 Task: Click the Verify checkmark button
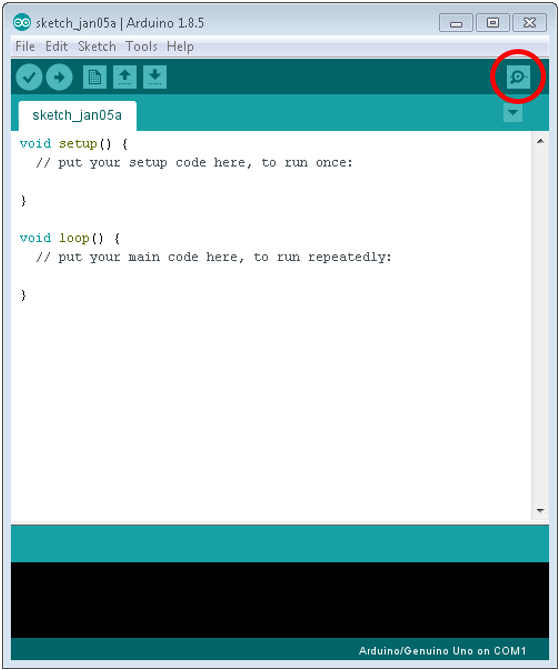(x=29, y=77)
